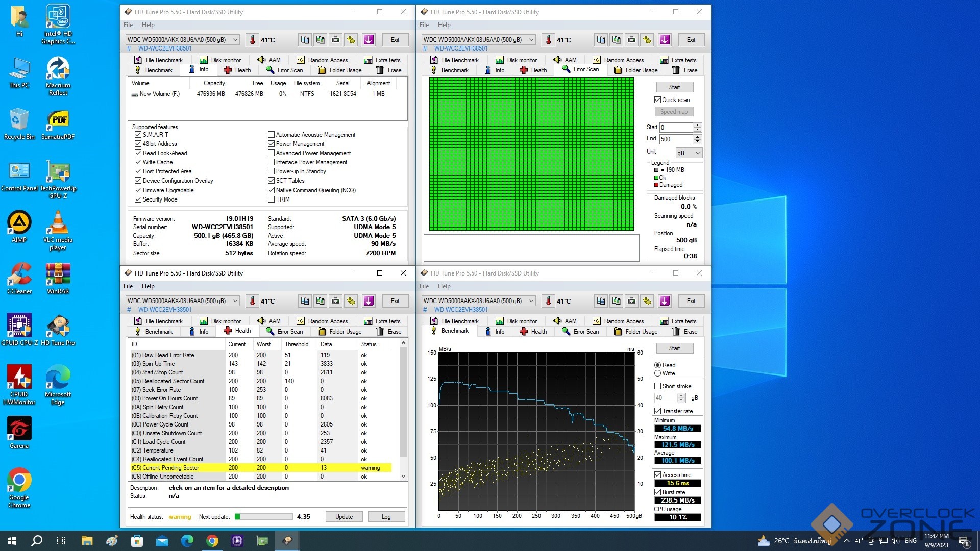
Task: Click the Update button in Health window
Action: point(344,517)
